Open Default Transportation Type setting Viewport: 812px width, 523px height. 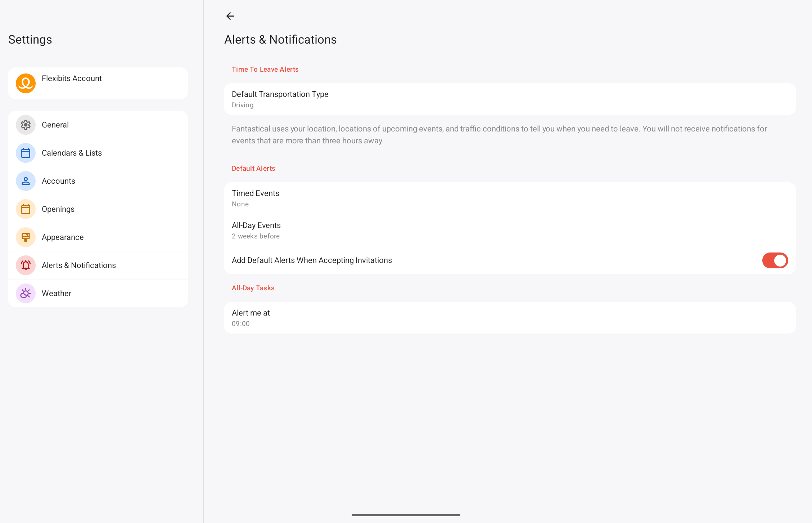coord(510,99)
